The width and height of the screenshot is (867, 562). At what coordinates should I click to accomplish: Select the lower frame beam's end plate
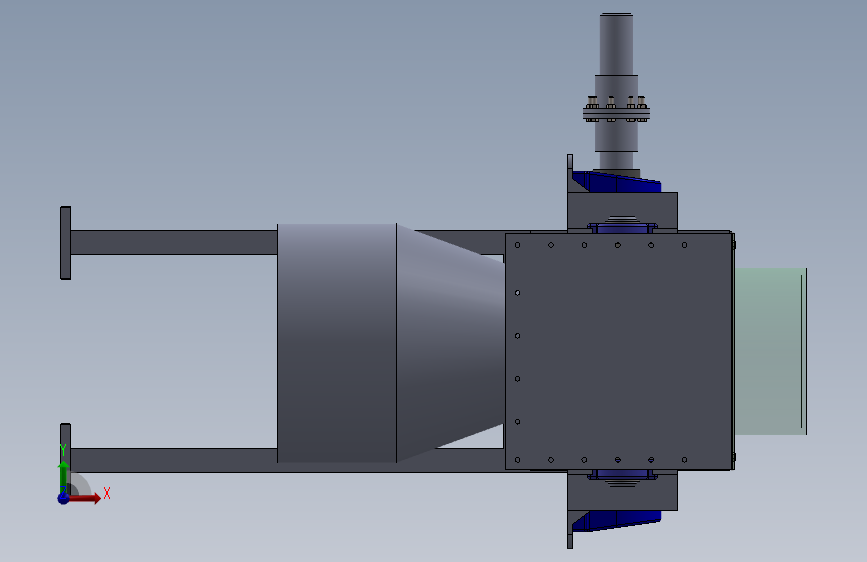(x=65, y=448)
